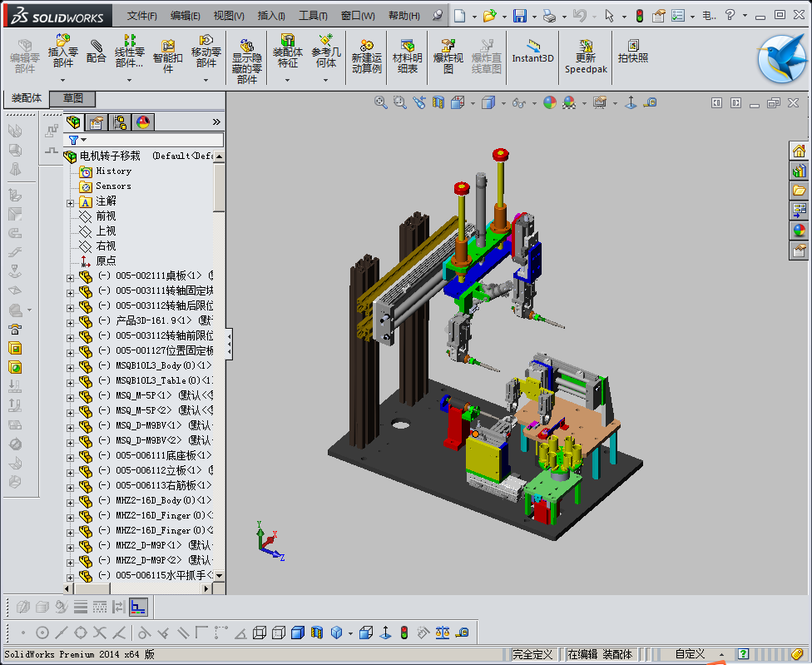Toggle the highlighted layout button in bottom toolbar
Screen dimensions: 812x665
tap(138, 607)
